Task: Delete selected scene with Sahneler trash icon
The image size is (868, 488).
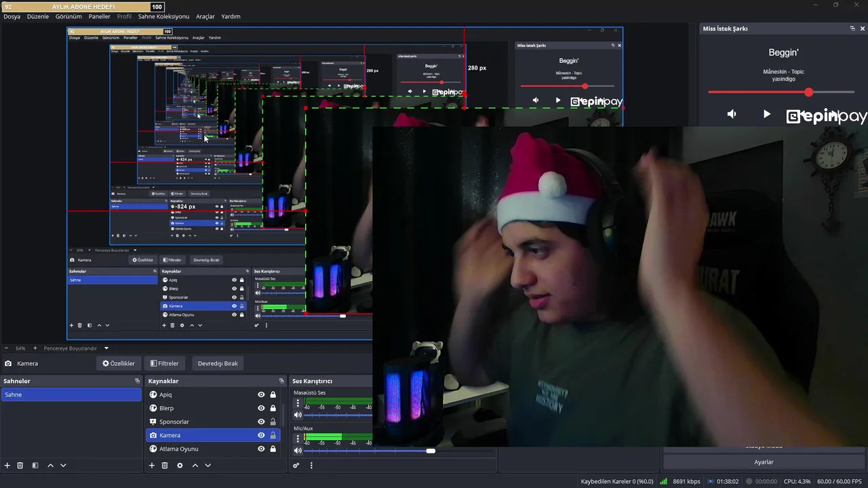Action: [x=20, y=466]
